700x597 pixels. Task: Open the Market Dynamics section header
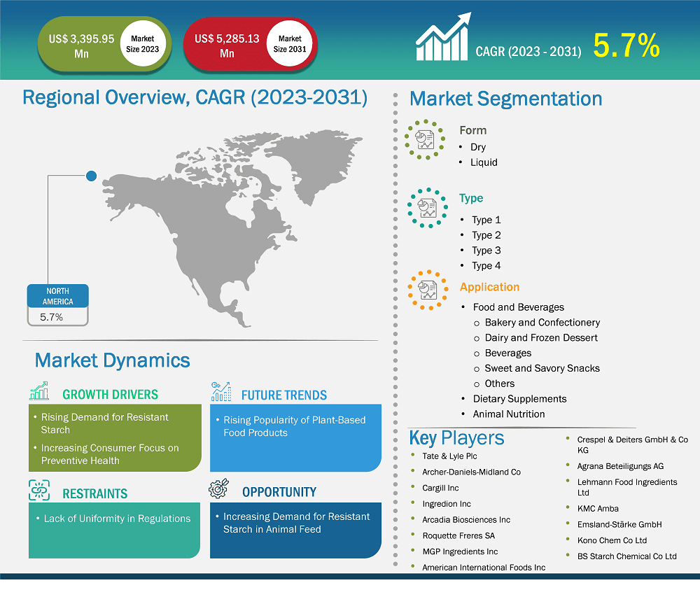[112, 360]
